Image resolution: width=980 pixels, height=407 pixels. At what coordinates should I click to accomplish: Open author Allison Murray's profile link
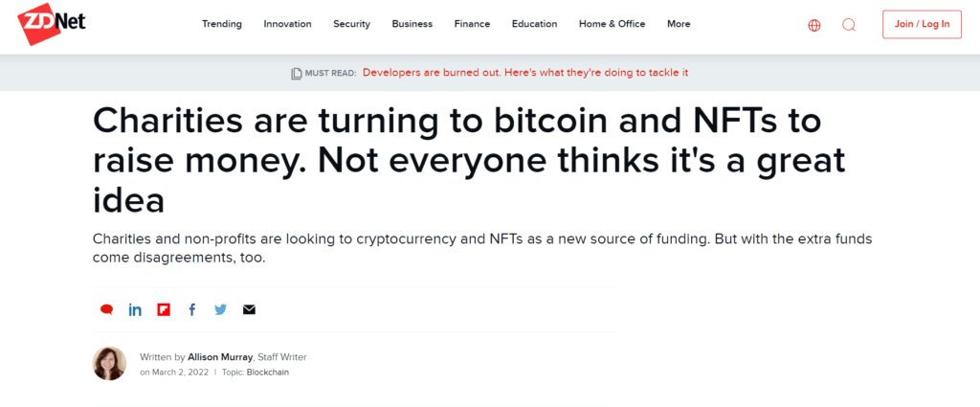point(220,357)
